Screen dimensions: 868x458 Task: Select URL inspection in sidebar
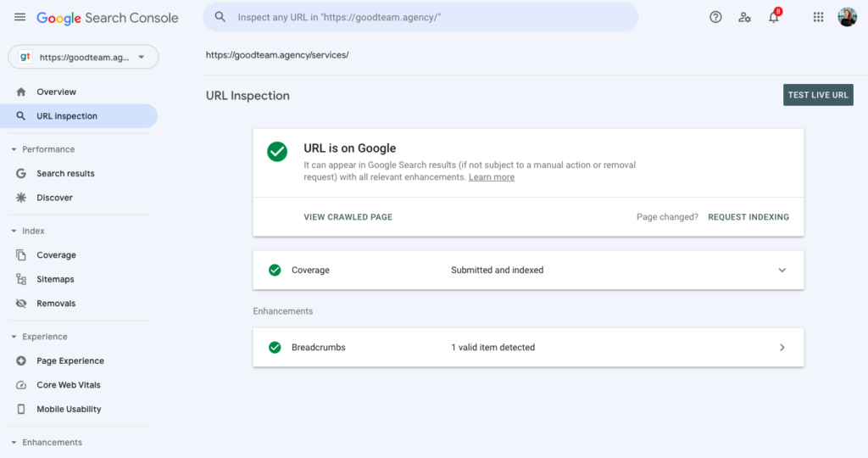(x=79, y=115)
